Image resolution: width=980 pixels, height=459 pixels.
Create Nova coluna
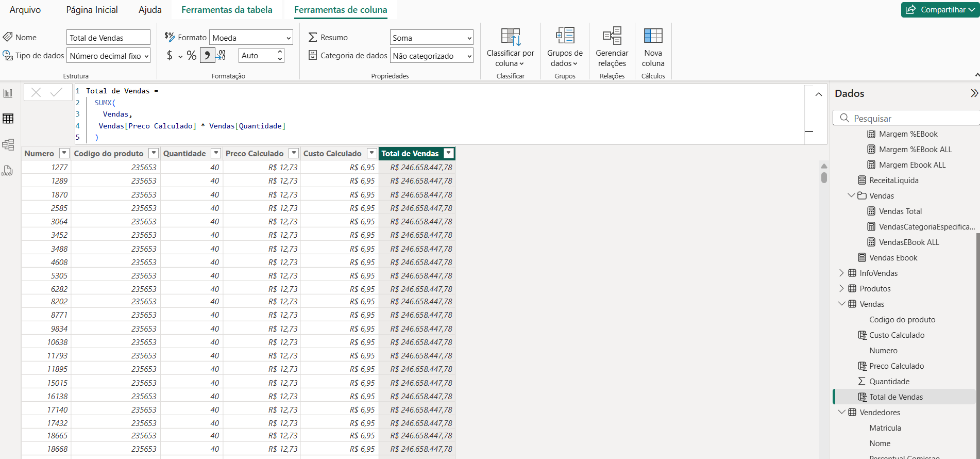coord(653,48)
